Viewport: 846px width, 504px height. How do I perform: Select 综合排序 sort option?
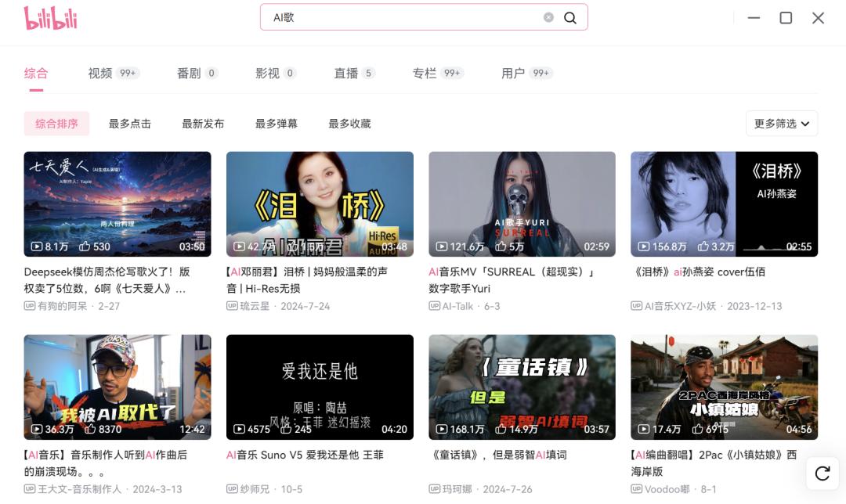click(x=56, y=124)
